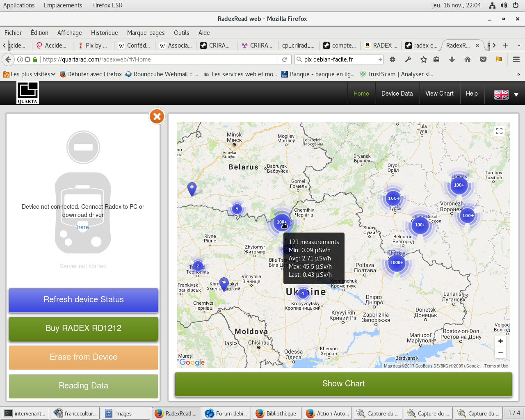Show more bookmarks chevron
The height and width of the screenshot is (420, 525).
(518, 74)
